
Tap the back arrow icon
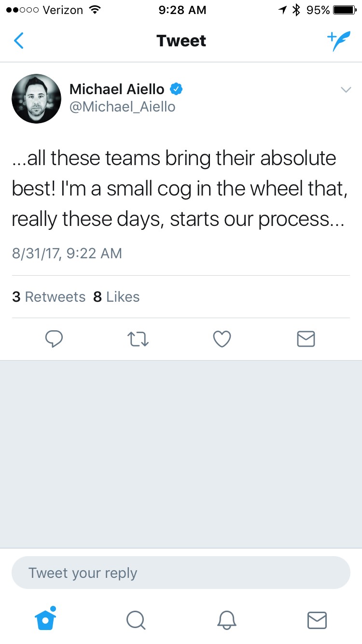click(x=19, y=41)
